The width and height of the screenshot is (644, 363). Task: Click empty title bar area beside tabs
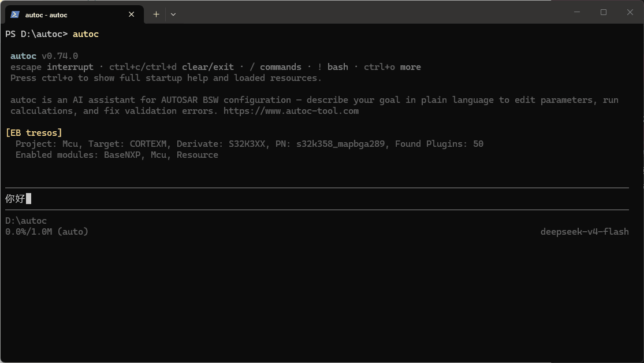click(x=370, y=12)
